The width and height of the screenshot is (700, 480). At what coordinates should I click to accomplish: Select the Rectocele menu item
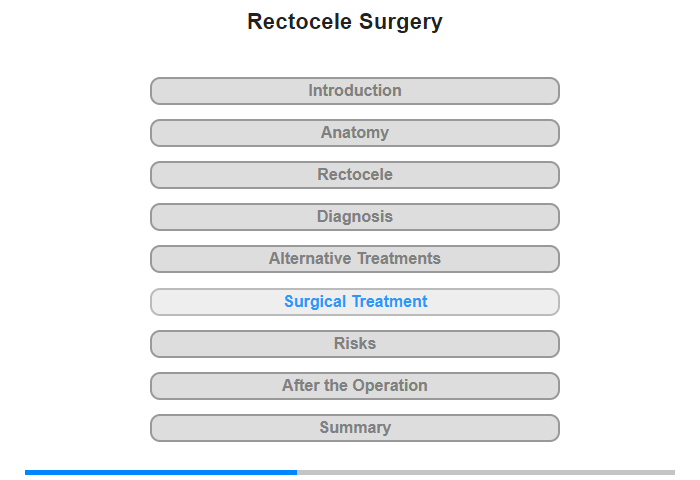[x=355, y=175]
